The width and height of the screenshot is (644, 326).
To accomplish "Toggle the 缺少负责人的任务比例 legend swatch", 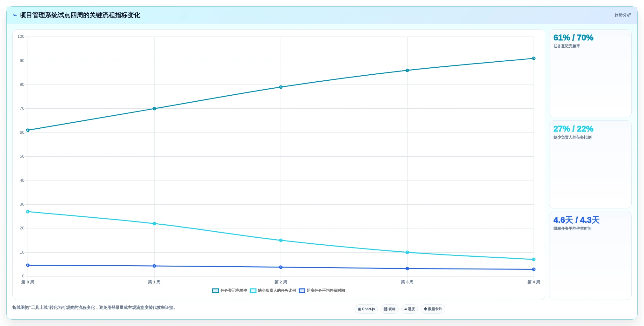I will pos(253,291).
